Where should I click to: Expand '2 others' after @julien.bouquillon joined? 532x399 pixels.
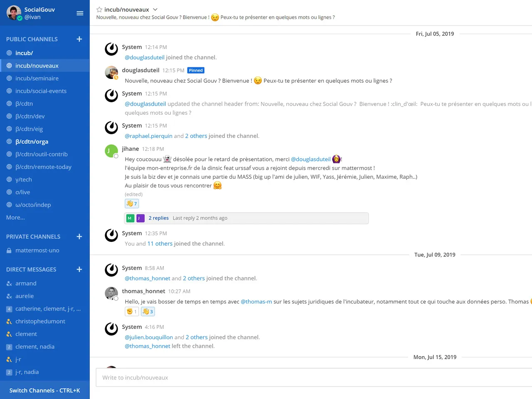(x=197, y=337)
